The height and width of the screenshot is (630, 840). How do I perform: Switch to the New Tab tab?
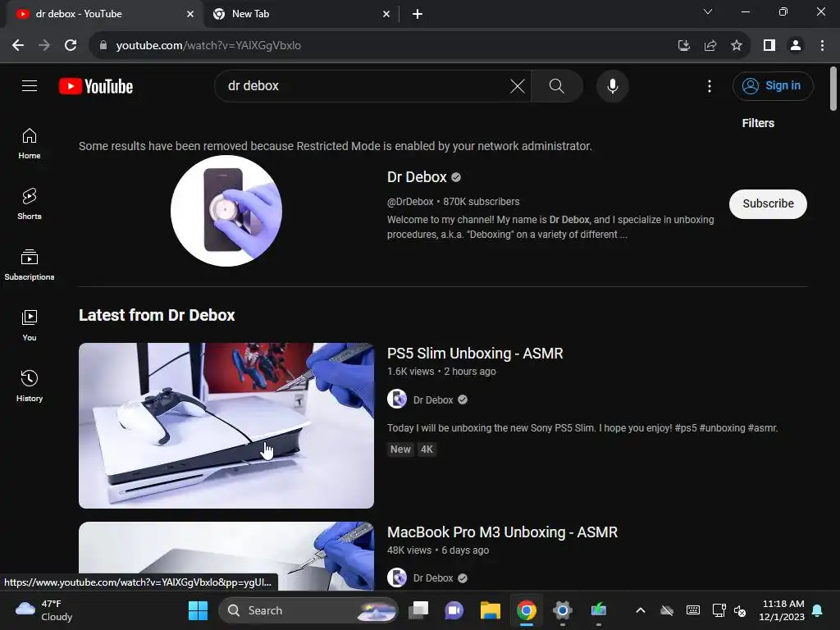pyautogui.click(x=303, y=14)
